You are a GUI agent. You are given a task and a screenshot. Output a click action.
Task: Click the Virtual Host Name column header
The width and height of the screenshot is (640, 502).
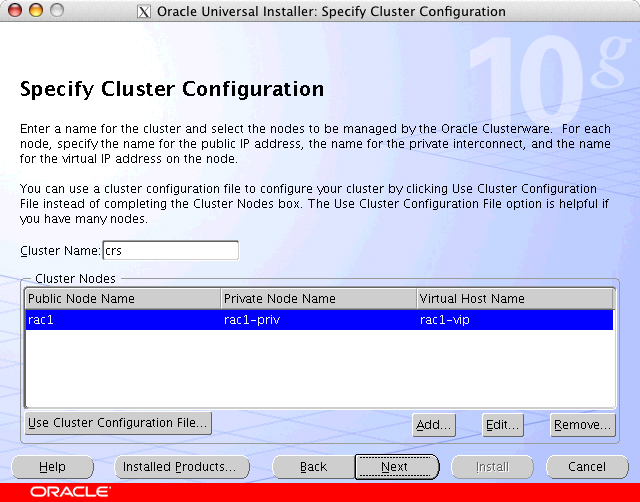514,299
